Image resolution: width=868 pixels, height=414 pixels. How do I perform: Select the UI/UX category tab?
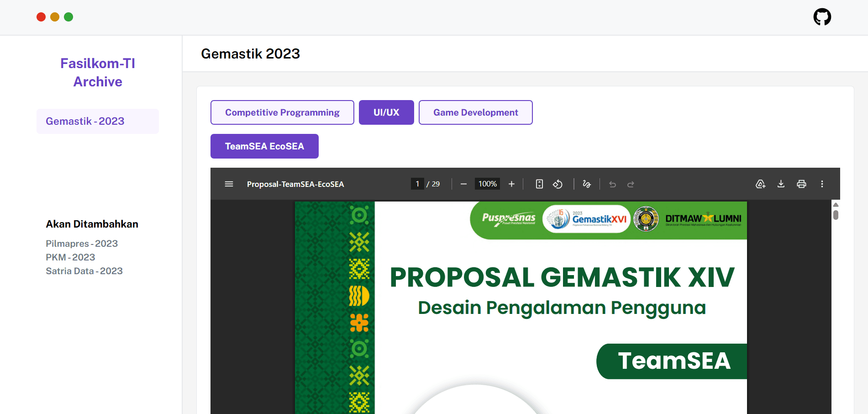(x=386, y=112)
